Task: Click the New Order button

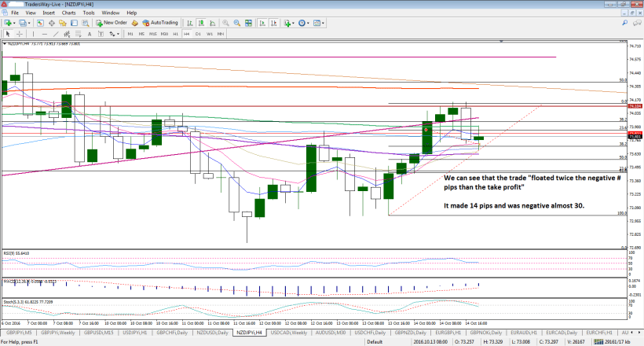Action: [x=111, y=24]
